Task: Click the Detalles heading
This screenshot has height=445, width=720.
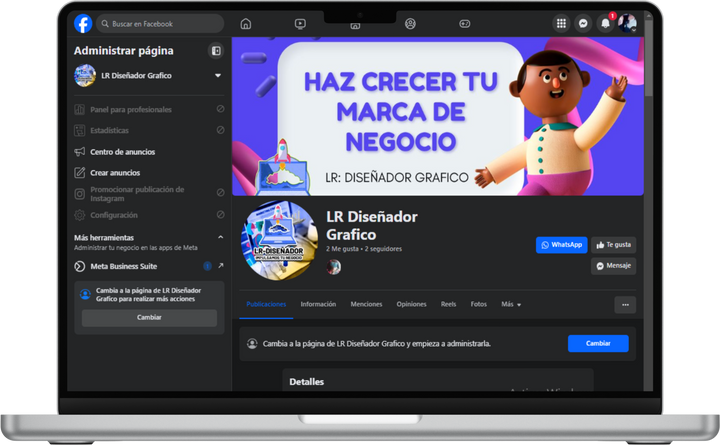Action: point(306,382)
